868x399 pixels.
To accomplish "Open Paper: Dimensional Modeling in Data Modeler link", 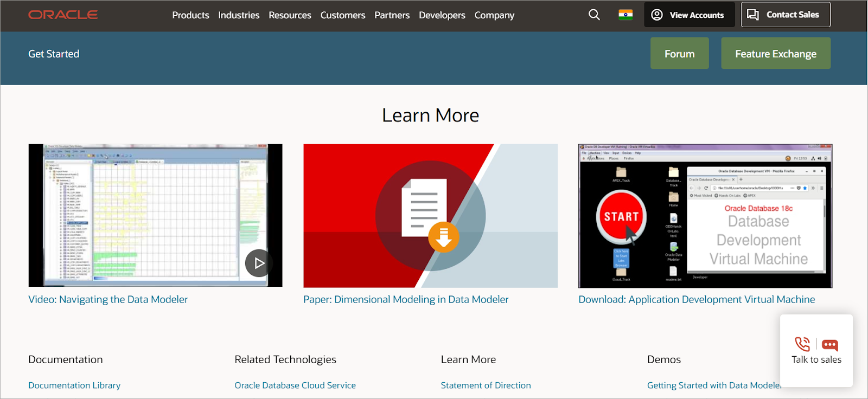I will [x=406, y=299].
